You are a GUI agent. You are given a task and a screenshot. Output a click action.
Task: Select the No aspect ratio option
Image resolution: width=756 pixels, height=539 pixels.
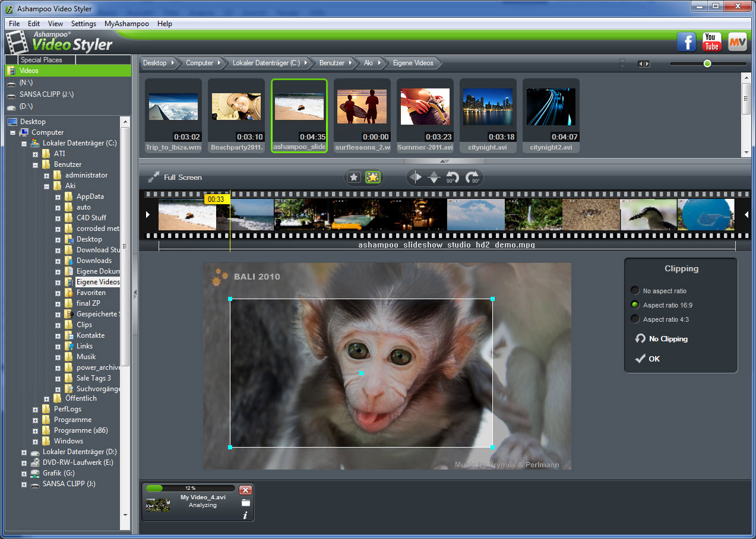[x=635, y=291]
